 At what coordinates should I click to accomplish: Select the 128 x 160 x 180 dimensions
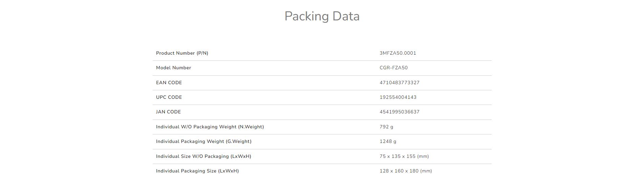(x=405, y=171)
